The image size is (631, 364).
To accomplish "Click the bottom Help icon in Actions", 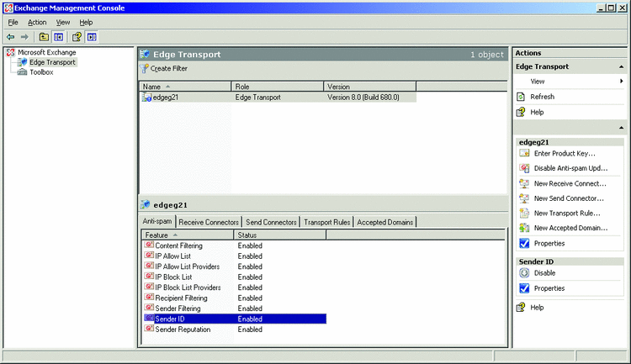I will tap(521, 308).
